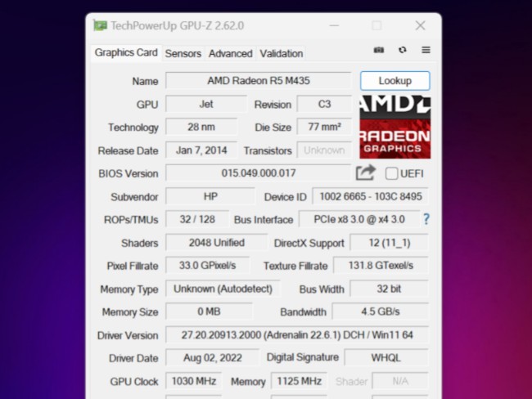The image size is (532, 399).
Task: Click the 'Driver Version' label
Action: point(128,335)
